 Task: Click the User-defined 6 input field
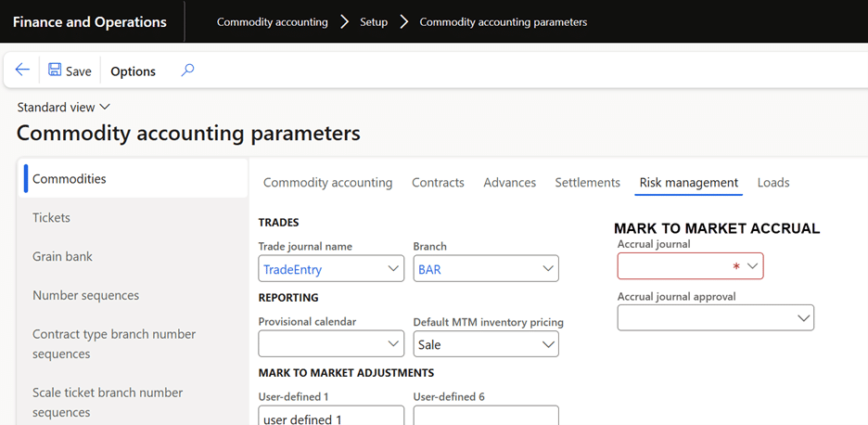486,416
